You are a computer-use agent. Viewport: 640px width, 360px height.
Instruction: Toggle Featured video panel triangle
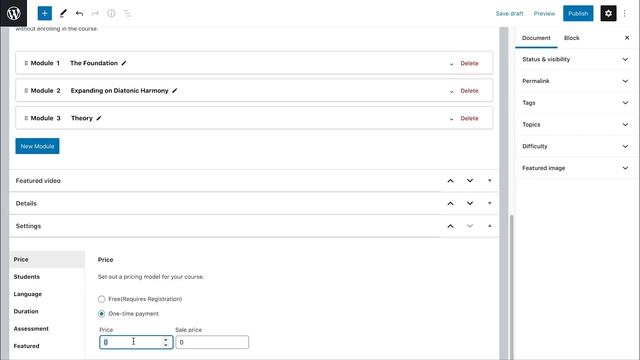(x=489, y=180)
